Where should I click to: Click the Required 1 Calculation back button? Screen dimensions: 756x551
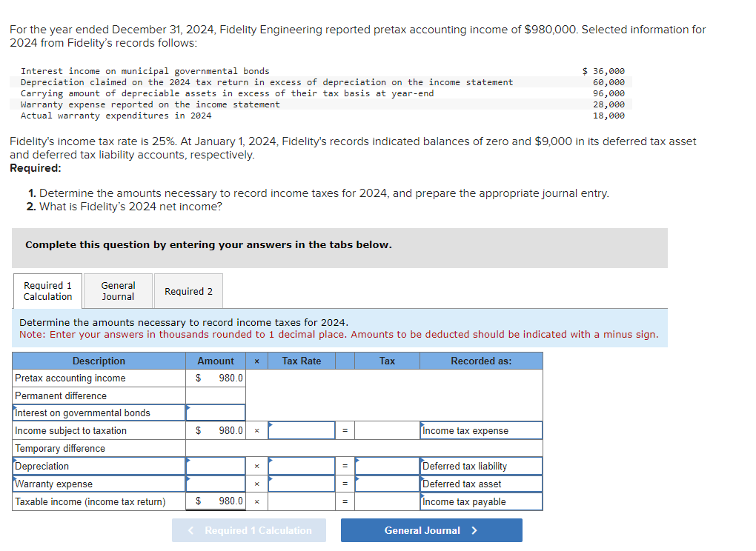[249, 530]
